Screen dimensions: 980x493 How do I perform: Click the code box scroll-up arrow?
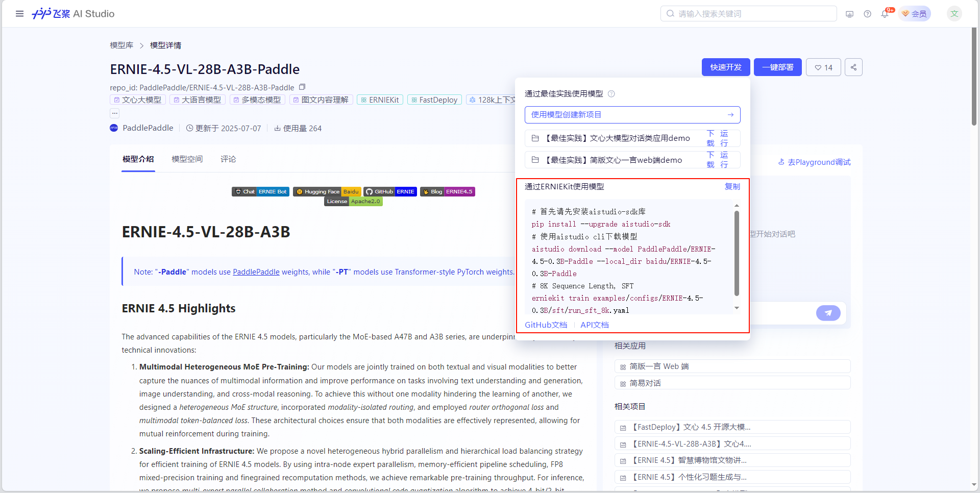(737, 206)
